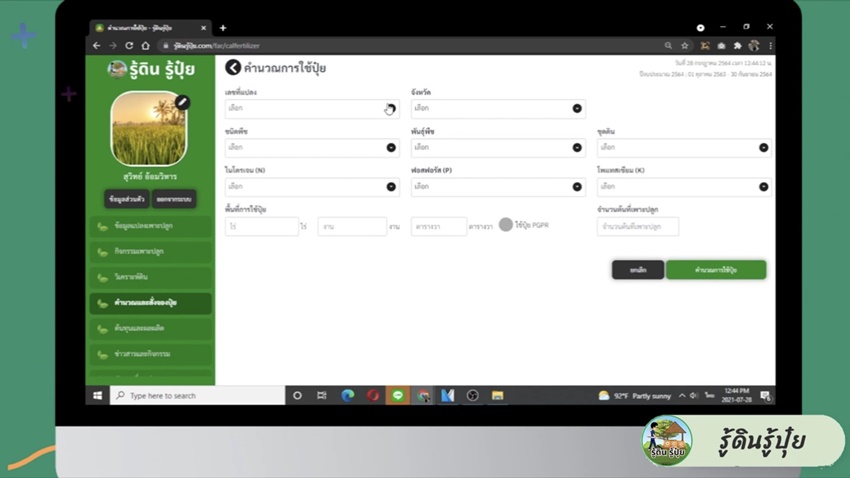Image resolution: width=850 pixels, height=478 pixels.
Task: Toggle the ใช้ปุ๋ย PGPR option
Action: [506, 225]
